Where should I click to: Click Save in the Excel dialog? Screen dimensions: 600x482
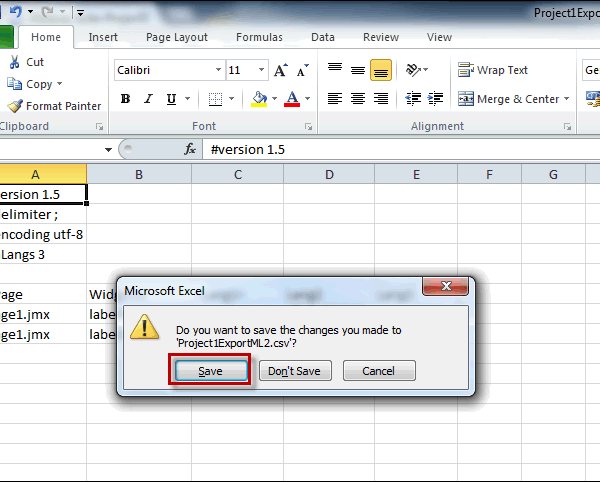(211, 370)
